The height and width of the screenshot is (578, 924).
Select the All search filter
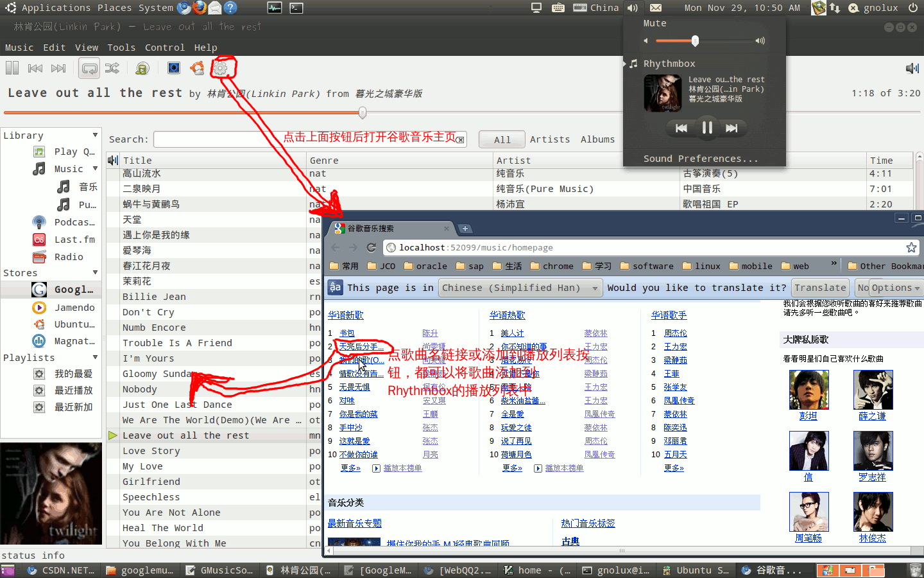502,139
